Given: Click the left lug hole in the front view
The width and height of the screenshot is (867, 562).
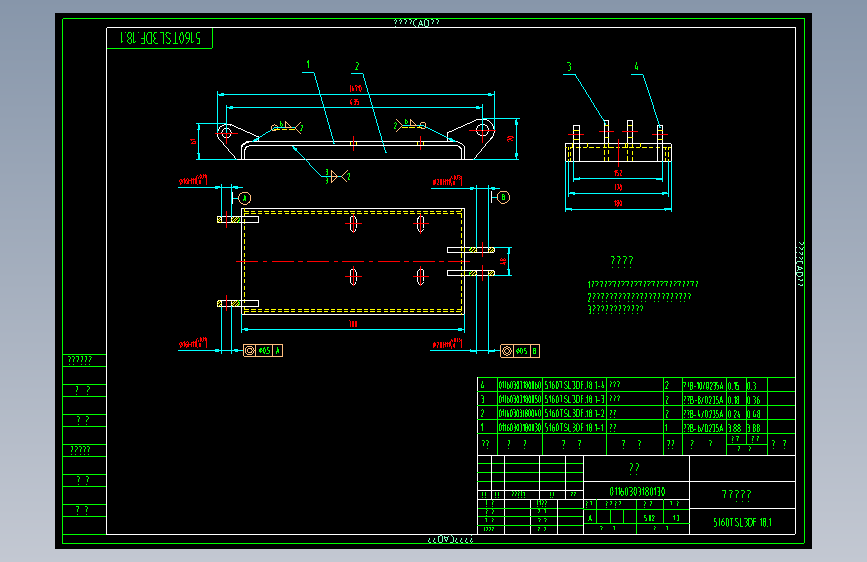Looking at the screenshot, I should pyautogui.click(x=226, y=133).
